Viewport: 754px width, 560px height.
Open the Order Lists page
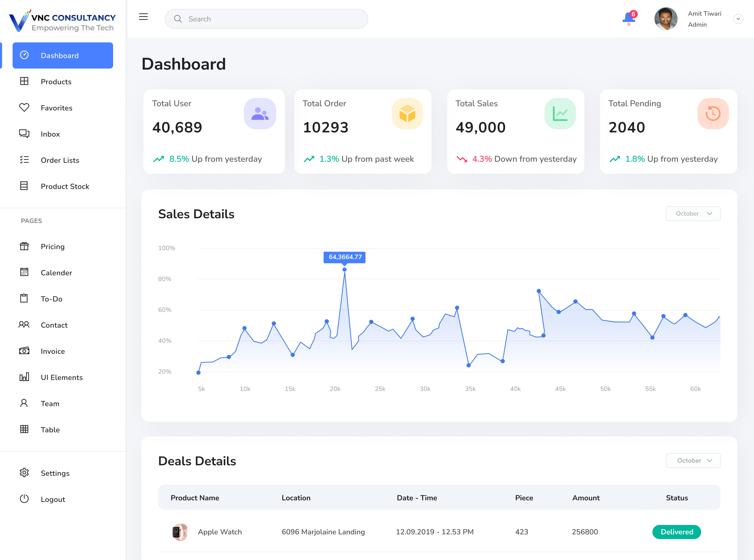tap(60, 160)
